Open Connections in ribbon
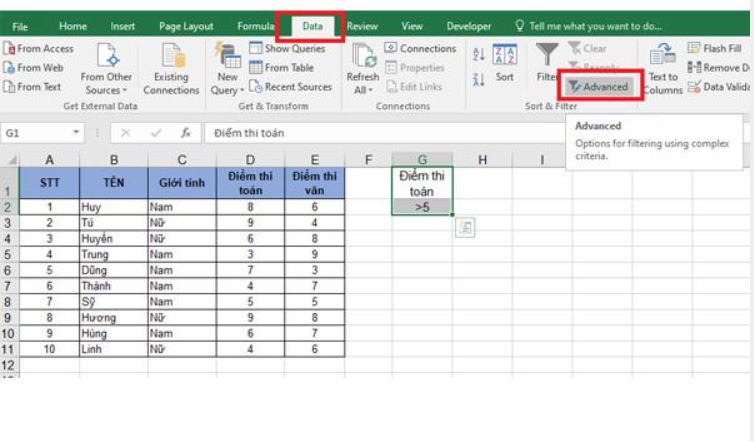The width and height of the screenshot is (754, 441). pos(420,48)
